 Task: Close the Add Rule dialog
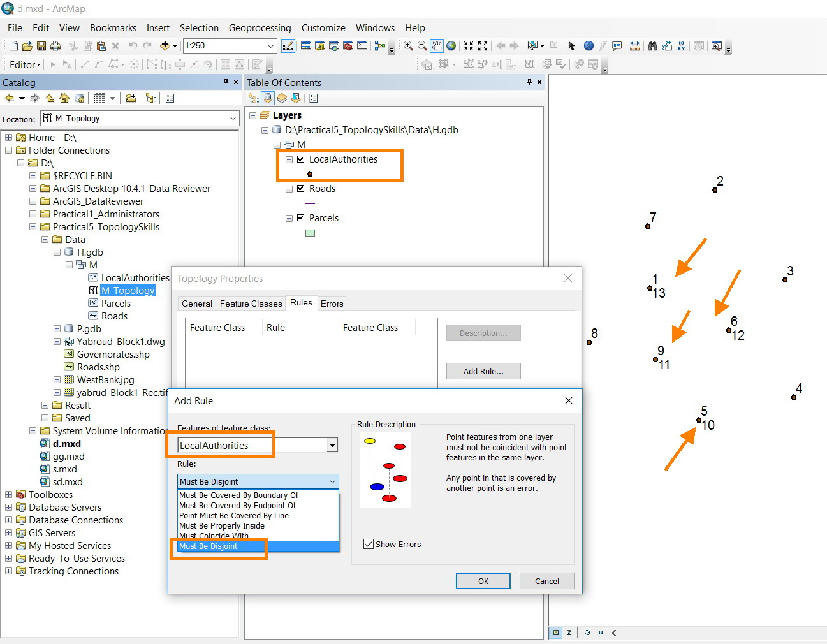tap(569, 400)
